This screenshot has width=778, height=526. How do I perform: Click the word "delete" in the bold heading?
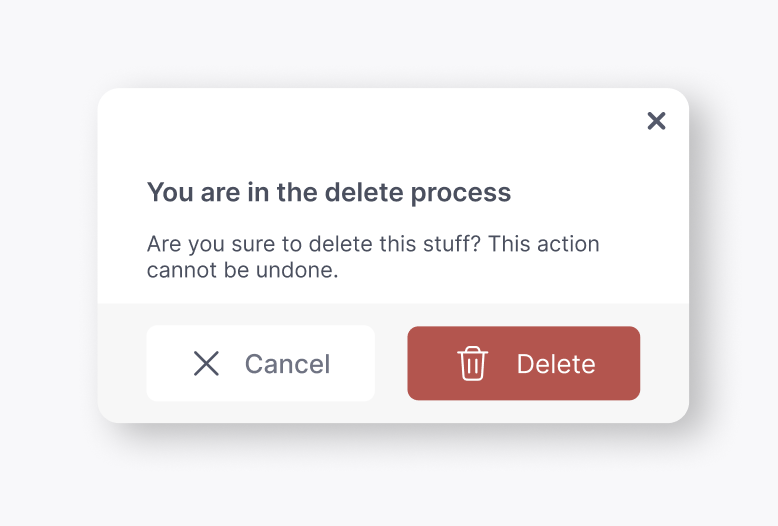tap(364, 192)
